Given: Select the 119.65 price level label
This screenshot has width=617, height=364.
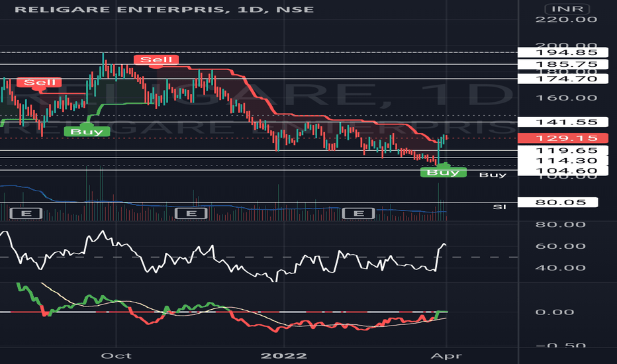Looking at the screenshot, I should (563, 150).
